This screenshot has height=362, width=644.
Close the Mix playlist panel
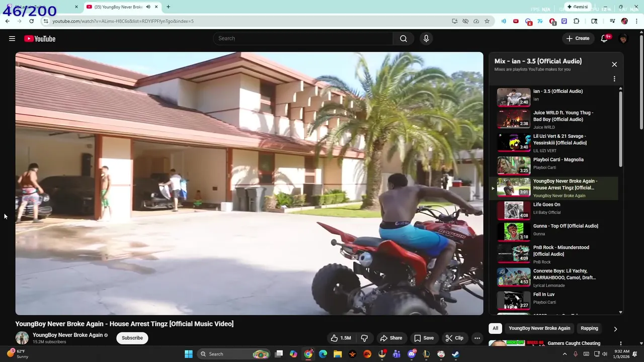pos(614,64)
